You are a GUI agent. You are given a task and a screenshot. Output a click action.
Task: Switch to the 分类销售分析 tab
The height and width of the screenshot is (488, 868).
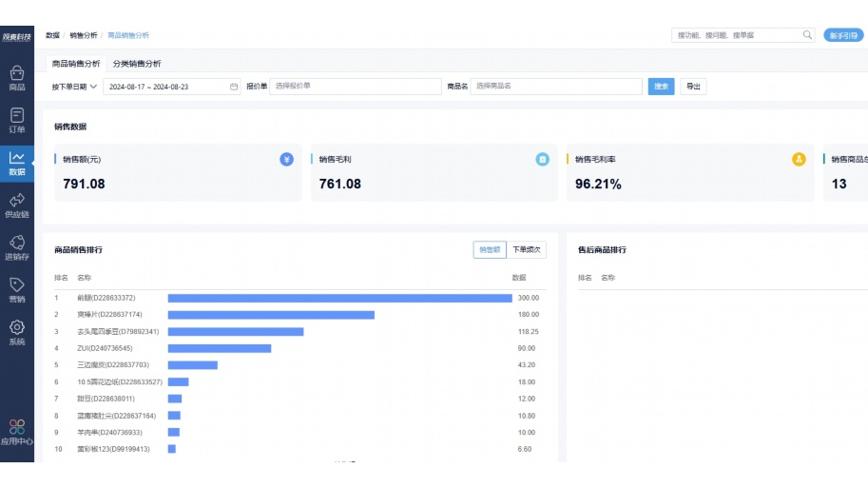(137, 64)
